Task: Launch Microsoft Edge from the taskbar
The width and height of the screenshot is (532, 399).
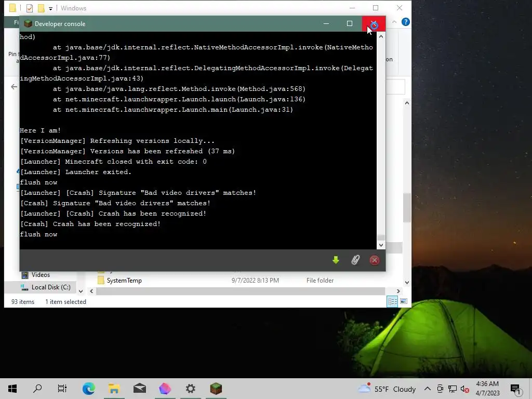Action: coord(88,389)
